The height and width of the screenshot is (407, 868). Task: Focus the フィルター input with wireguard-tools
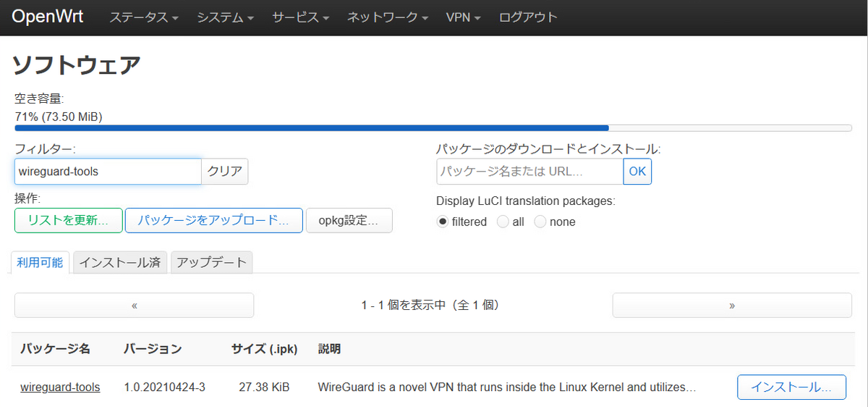click(108, 172)
